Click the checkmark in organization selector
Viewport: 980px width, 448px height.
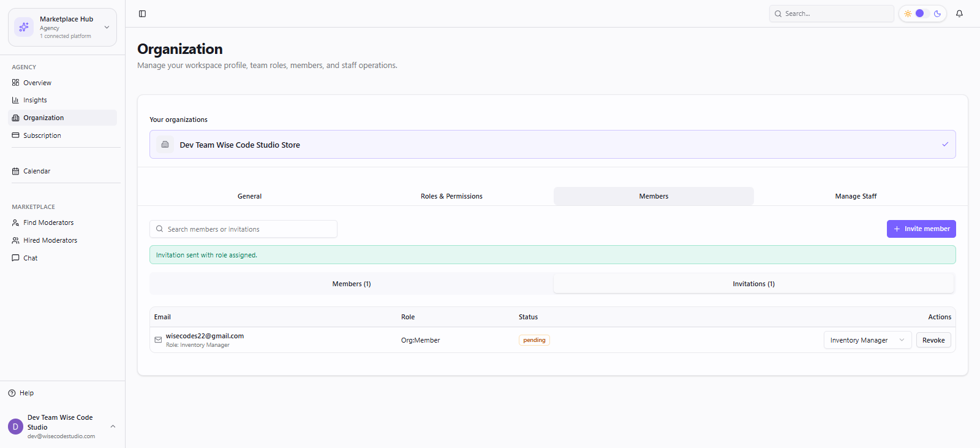[945, 145]
